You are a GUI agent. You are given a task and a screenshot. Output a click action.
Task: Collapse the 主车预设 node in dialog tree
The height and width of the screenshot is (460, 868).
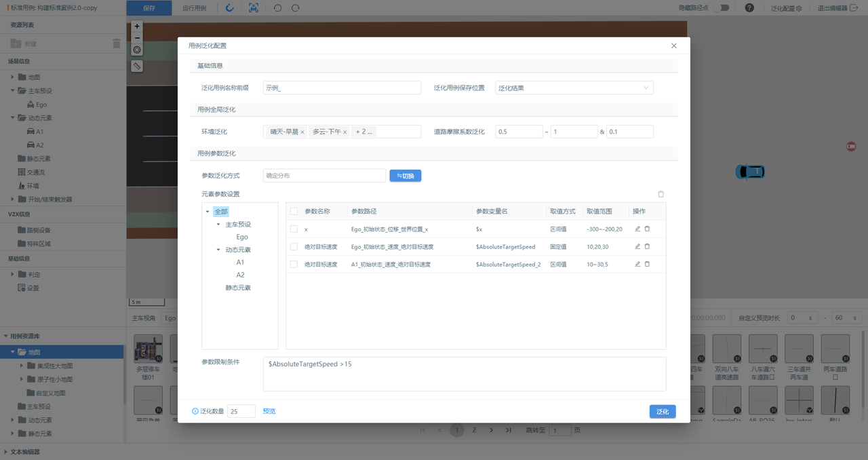point(218,225)
